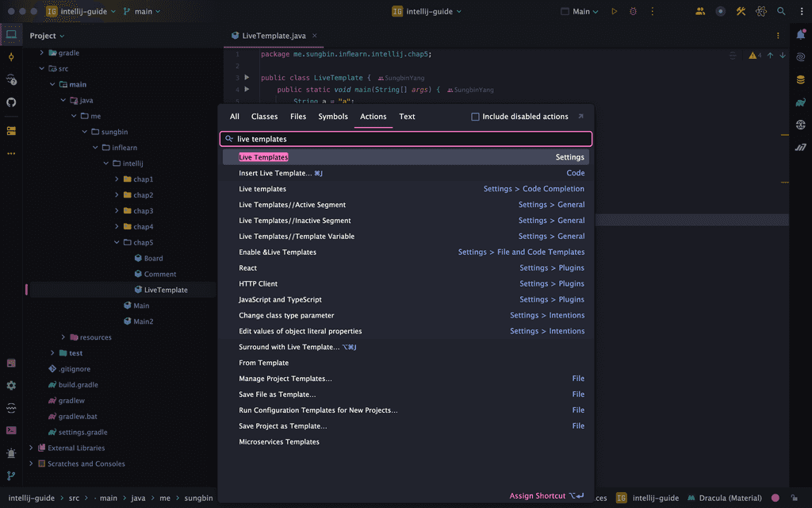
Task: Open the Gradle elephant tool window in right sidebar
Action: pyautogui.click(x=801, y=102)
